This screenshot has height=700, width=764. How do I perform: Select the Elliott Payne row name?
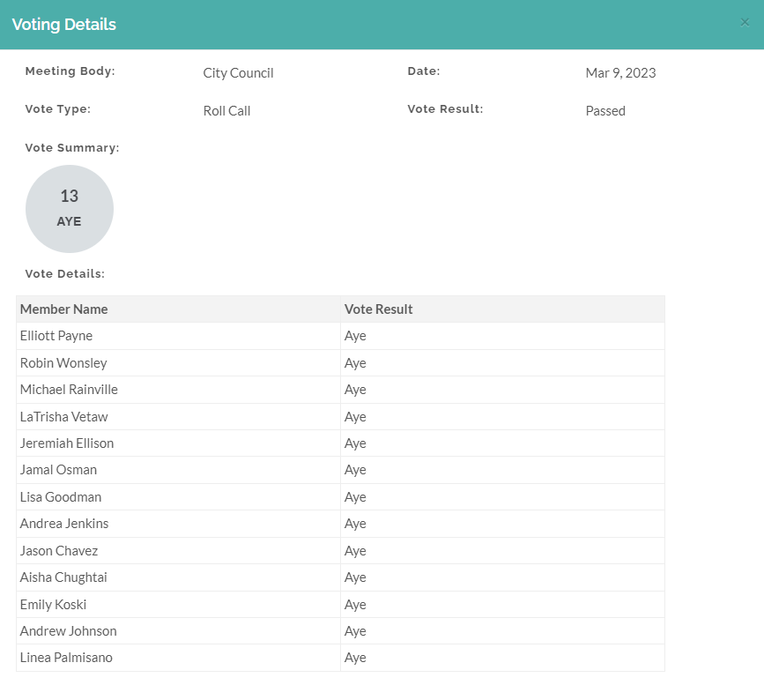coord(56,336)
